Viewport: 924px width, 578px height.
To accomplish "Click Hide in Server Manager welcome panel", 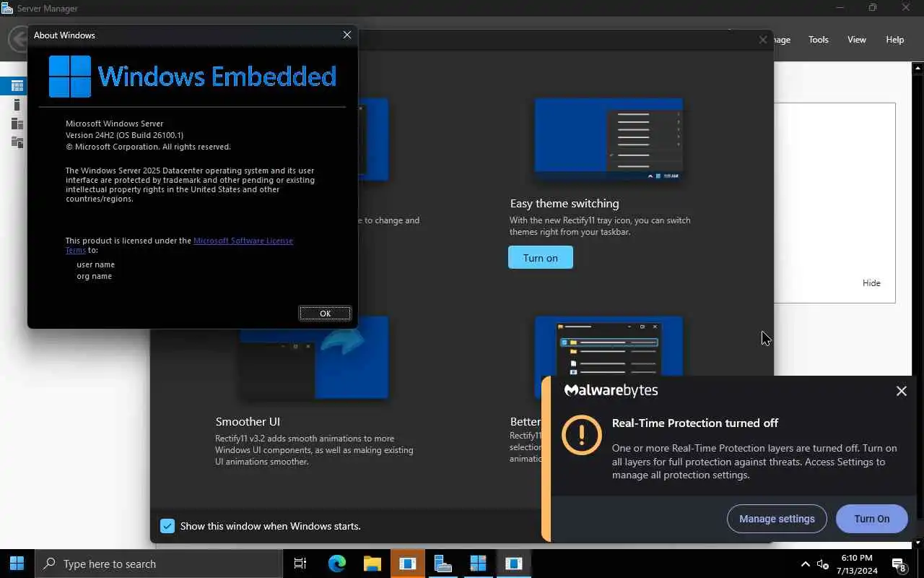I will coord(871,283).
